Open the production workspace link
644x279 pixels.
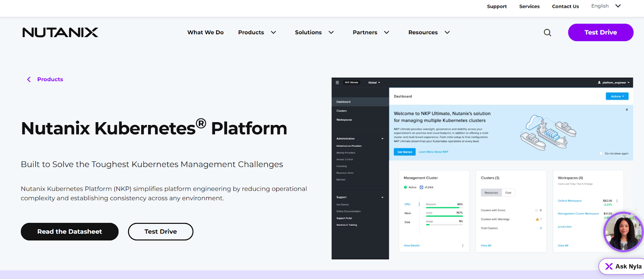point(565,227)
